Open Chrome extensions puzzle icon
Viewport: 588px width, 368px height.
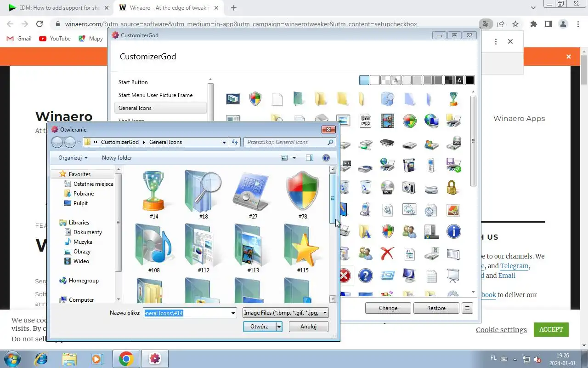[533, 24]
